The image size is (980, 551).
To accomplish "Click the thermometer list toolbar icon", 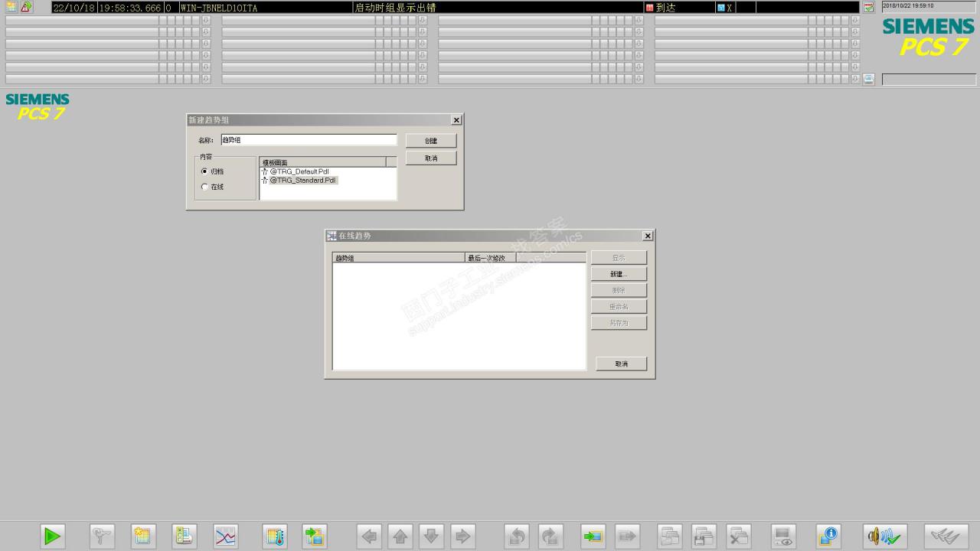I will pyautogui.click(x=275, y=536).
